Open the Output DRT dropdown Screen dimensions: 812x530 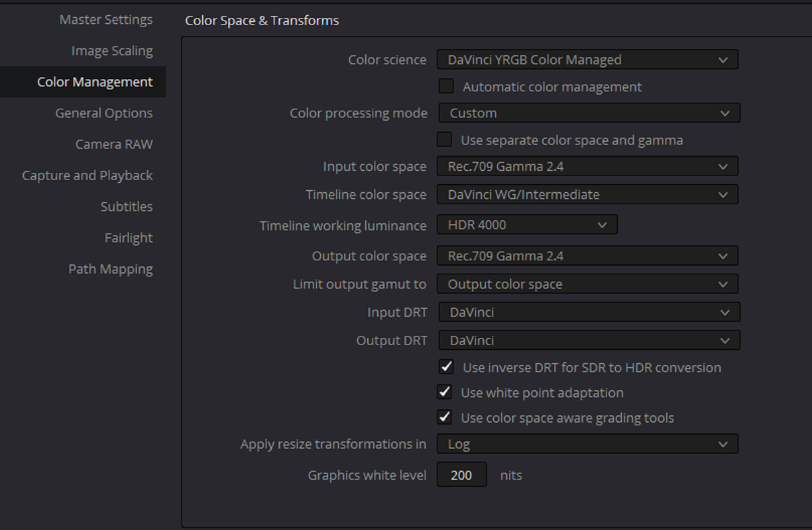pos(589,341)
